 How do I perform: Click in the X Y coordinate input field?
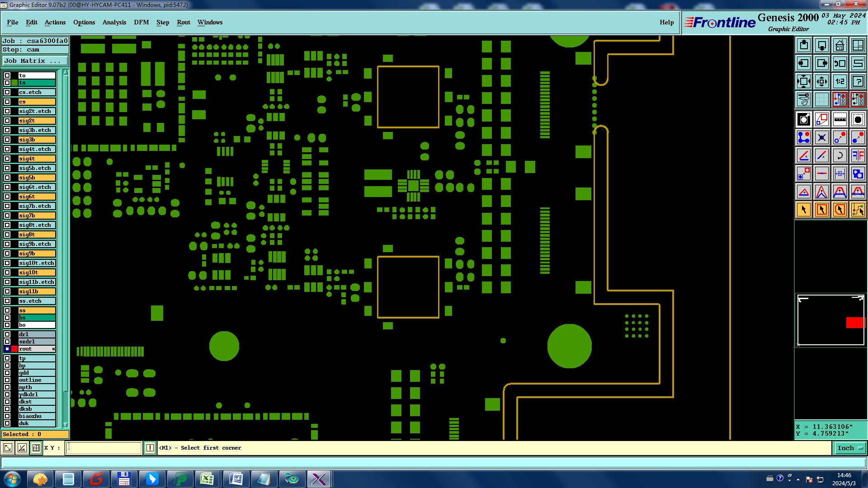coord(104,448)
